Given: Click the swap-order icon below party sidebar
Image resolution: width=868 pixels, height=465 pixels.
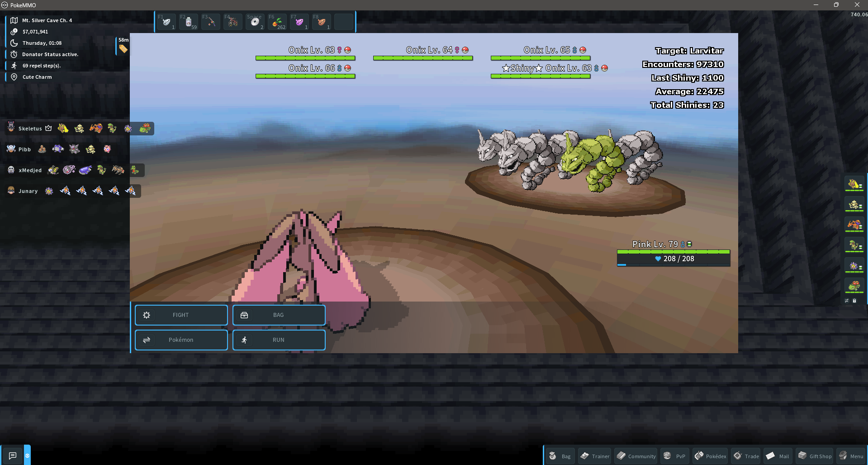Looking at the screenshot, I should pos(847,301).
